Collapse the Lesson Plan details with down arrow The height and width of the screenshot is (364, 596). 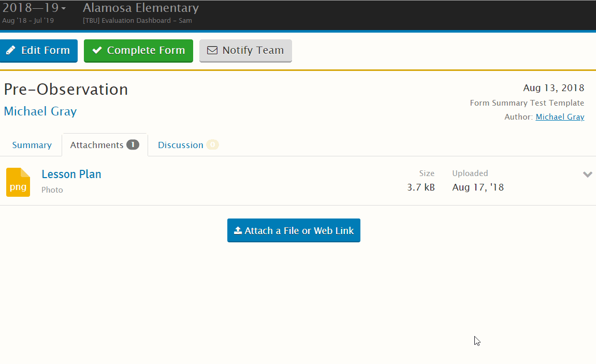588,174
